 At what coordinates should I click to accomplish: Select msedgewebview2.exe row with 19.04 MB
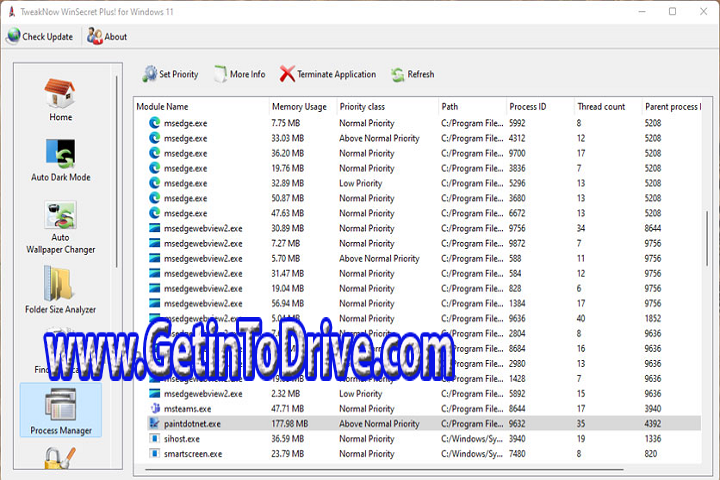point(423,288)
